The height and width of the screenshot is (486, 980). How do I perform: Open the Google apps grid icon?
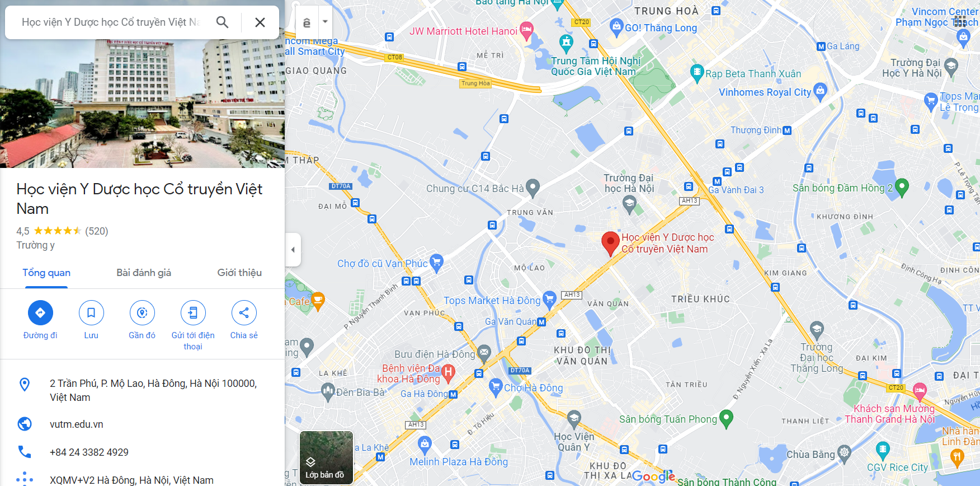click(x=960, y=21)
